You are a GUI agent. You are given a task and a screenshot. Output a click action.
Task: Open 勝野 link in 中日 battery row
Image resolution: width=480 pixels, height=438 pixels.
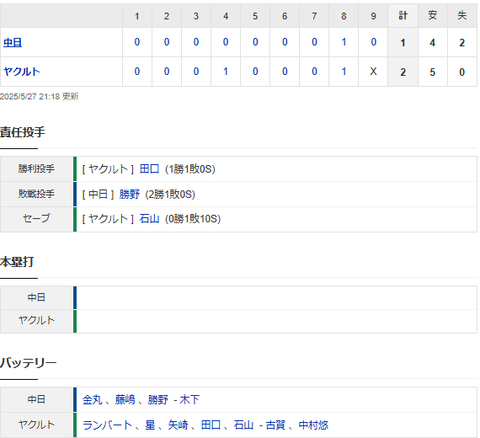tap(158, 399)
